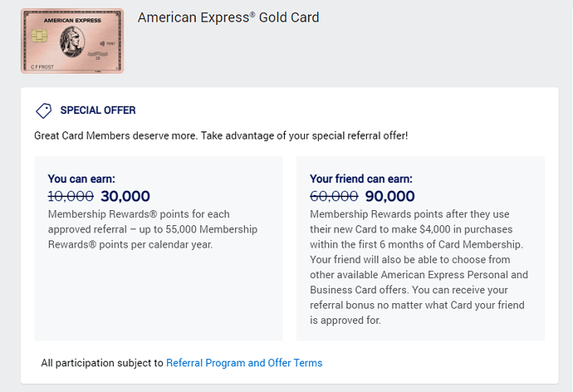Click the "up to 55,000 Membership" description text

pos(198,229)
